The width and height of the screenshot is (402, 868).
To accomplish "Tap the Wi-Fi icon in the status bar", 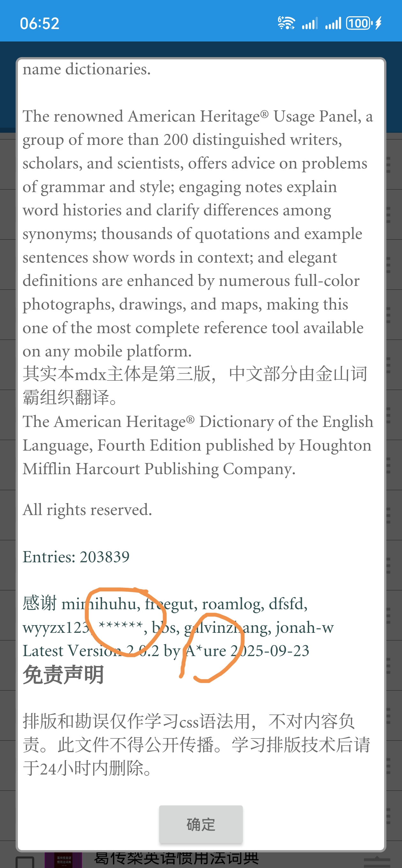I will pos(286,23).
